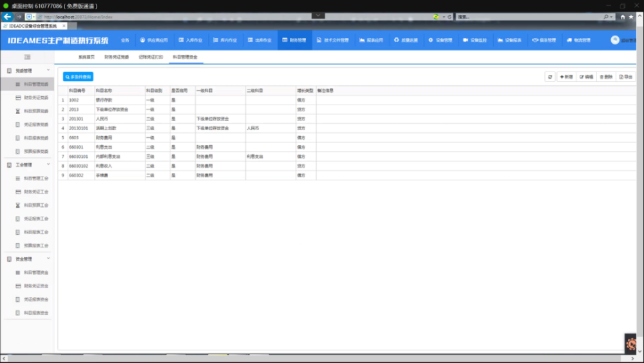Open 设备监控 camera-icon menu

click(475, 40)
